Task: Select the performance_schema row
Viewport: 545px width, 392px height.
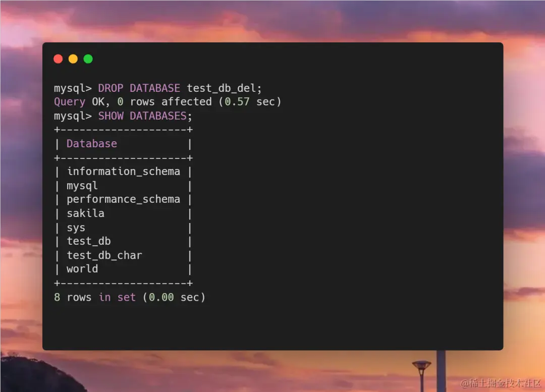Action: (x=124, y=199)
